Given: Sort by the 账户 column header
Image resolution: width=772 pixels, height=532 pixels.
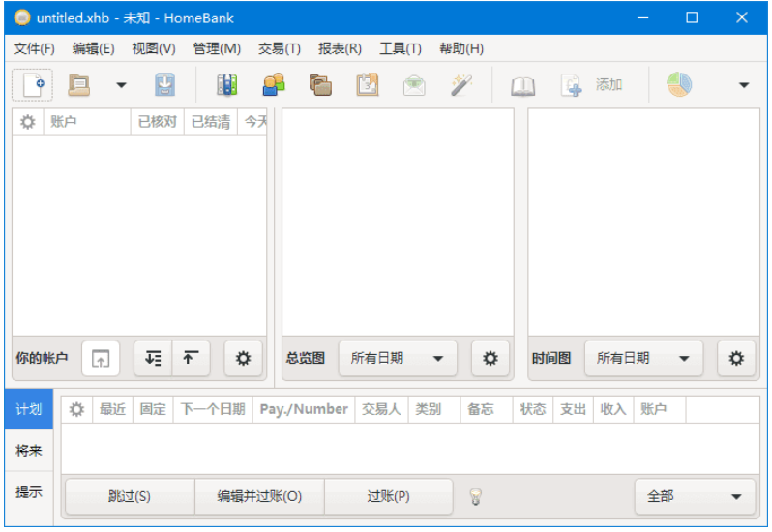Looking at the screenshot, I should pos(87,122).
